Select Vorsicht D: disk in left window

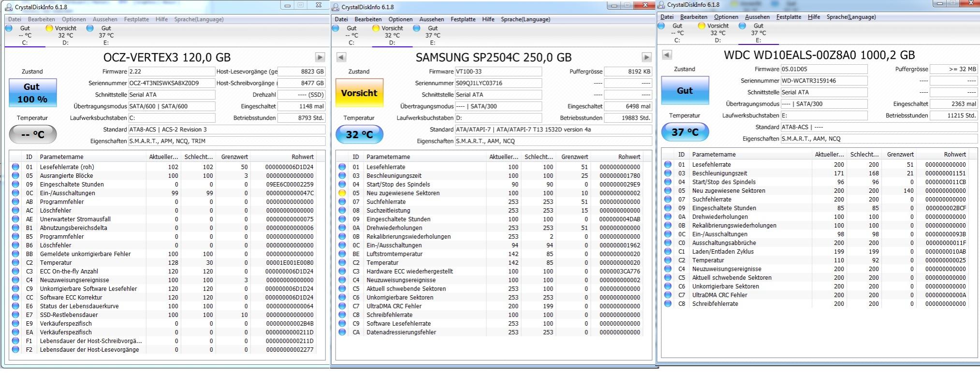[x=62, y=35]
